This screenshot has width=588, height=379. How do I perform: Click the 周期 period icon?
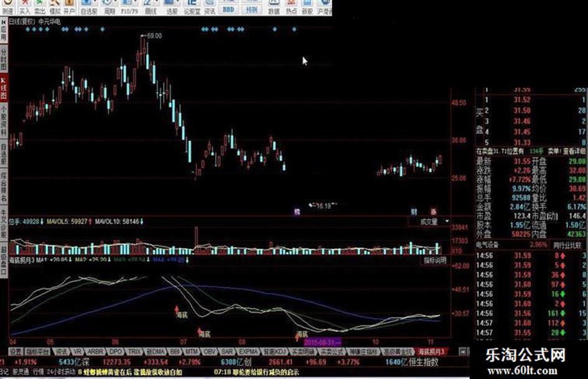[x=109, y=7]
